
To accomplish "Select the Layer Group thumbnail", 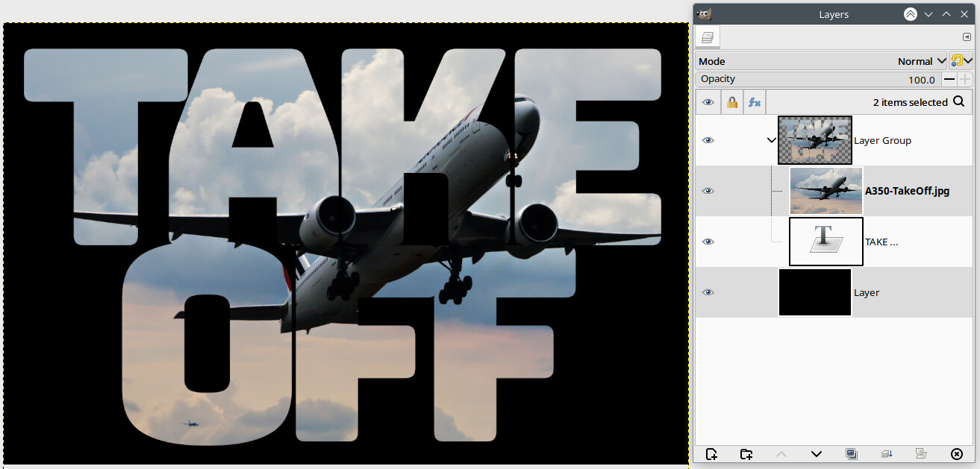I will click(x=815, y=140).
